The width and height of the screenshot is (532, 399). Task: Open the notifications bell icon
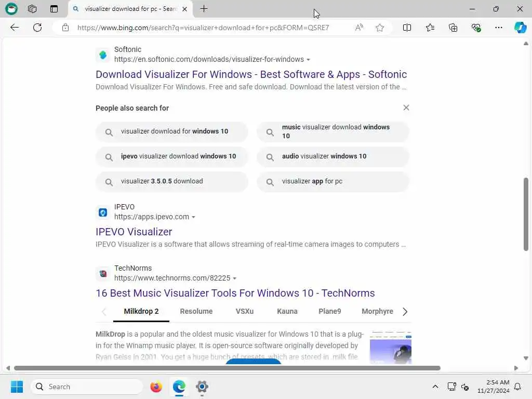[x=518, y=387]
